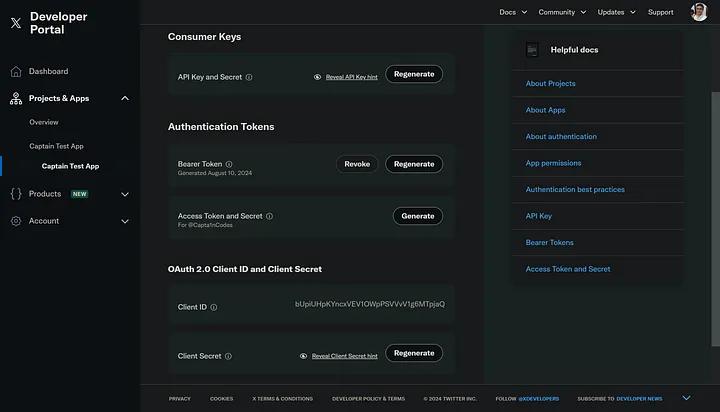Click the Projects & Apps hierarchy icon
This screenshot has width=720, height=412.
pos(16,98)
